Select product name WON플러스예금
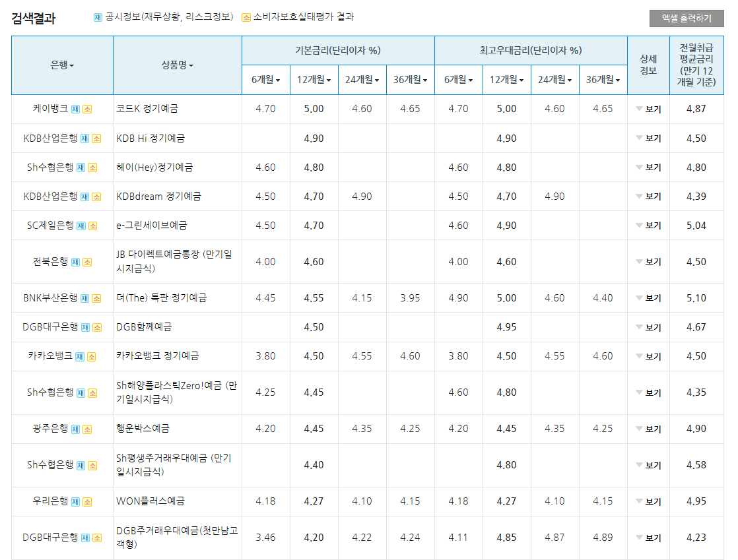Screen dimensions: 738x560 (151, 501)
